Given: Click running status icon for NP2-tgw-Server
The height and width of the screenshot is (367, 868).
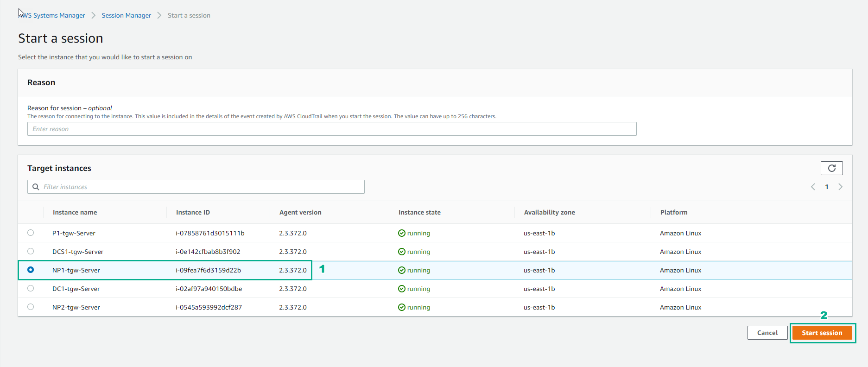Looking at the screenshot, I should click(x=402, y=307).
